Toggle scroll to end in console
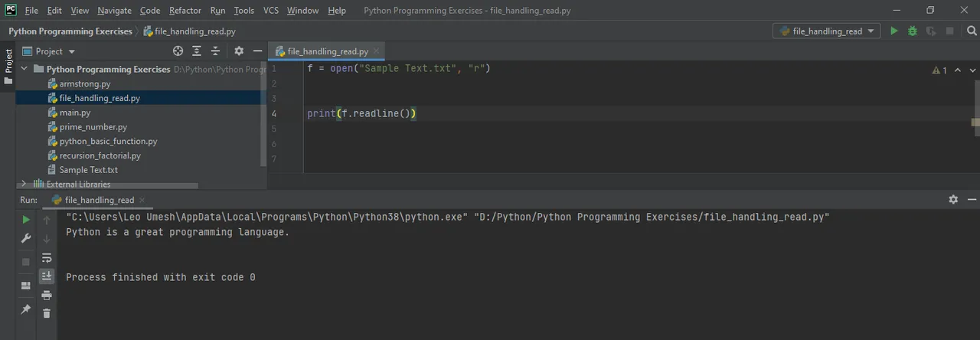The width and height of the screenshot is (980, 340). point(47,276)
